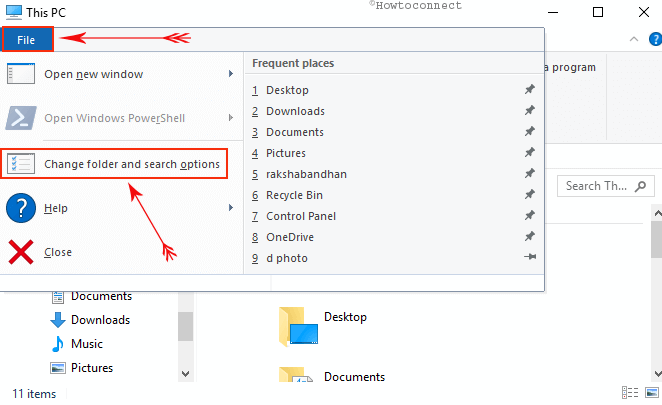The height and width of the screenshot is (405, 662).
Task: Click the Pictures icon in navigation pane
Action: [58, 368]
